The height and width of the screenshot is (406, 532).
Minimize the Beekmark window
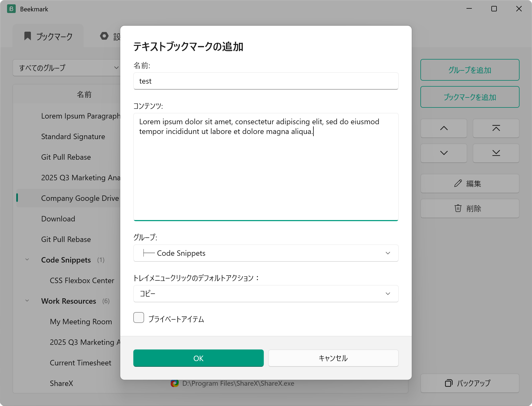(469, 9)
